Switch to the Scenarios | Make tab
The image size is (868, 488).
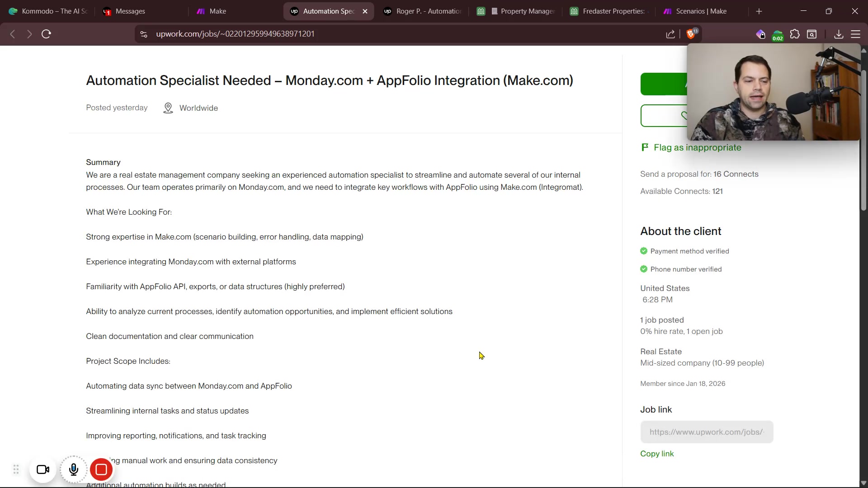tap(701, 11)
